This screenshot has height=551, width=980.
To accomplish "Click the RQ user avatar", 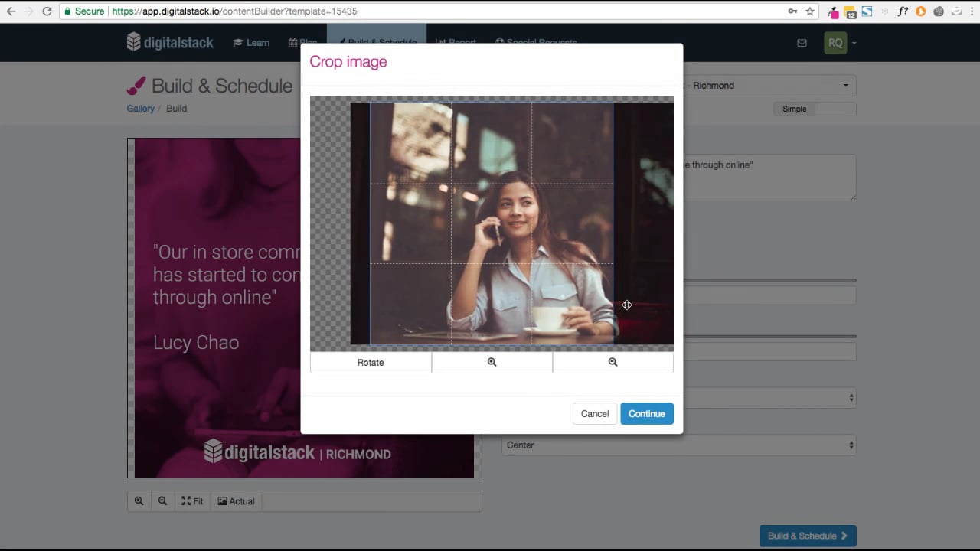I will pyautogui.click(x=835, y=43).
